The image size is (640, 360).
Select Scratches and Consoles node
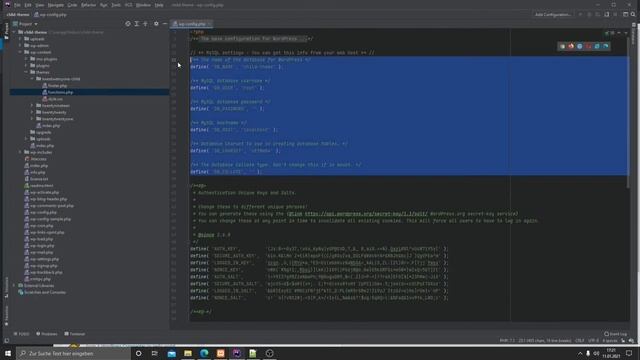(45, 292)
